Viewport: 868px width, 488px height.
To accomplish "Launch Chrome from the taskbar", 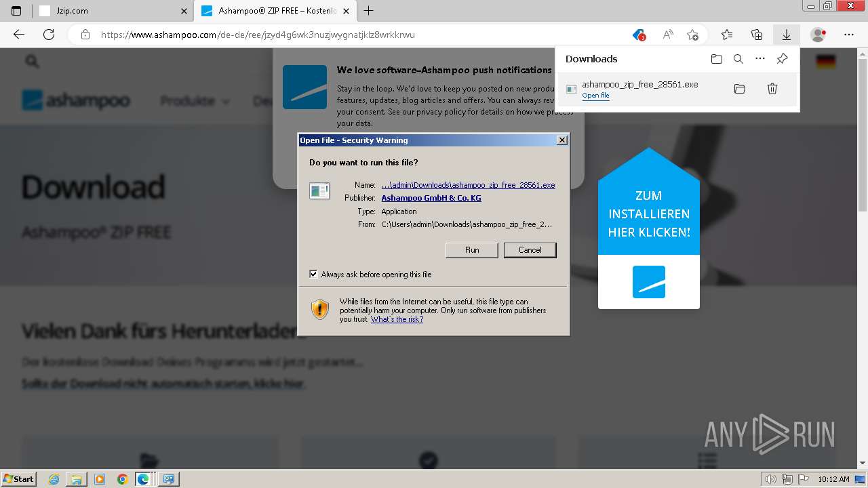I will click(x=122, y=479).
